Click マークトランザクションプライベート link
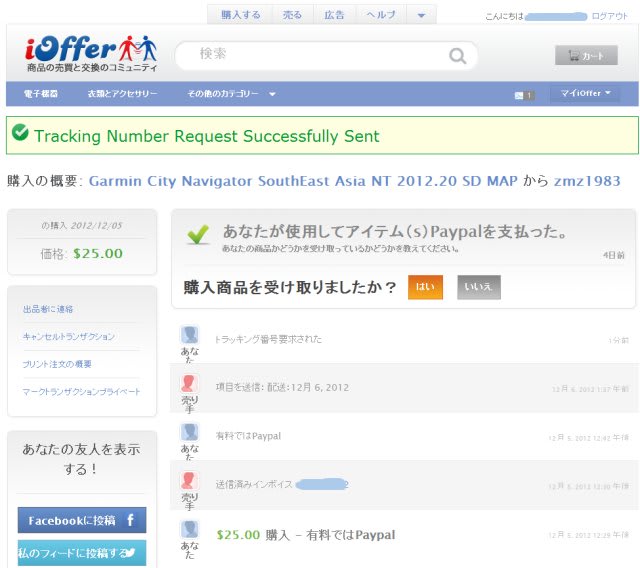Image resolution: width=640 pixels, height=568 pixels. coord(81,392)
